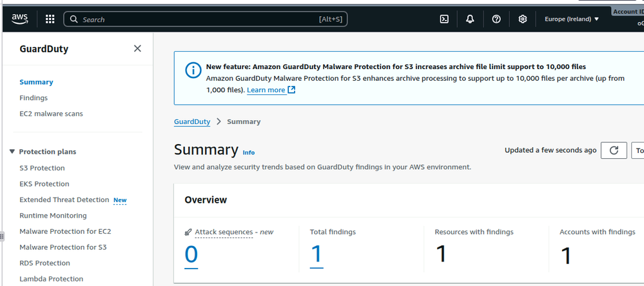This screenshot has height=286, width=644.
Task: Open EC2 malware scans page
Action: [51, 114]
